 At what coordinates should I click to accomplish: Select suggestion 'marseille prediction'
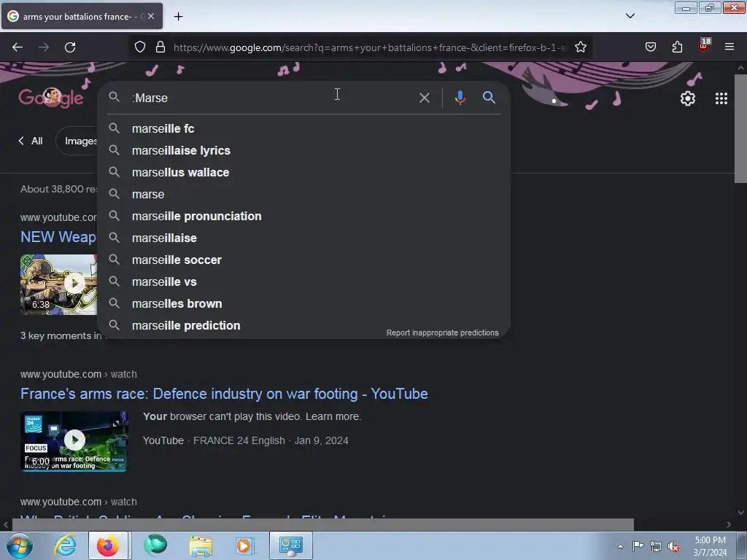pos(304,326)
